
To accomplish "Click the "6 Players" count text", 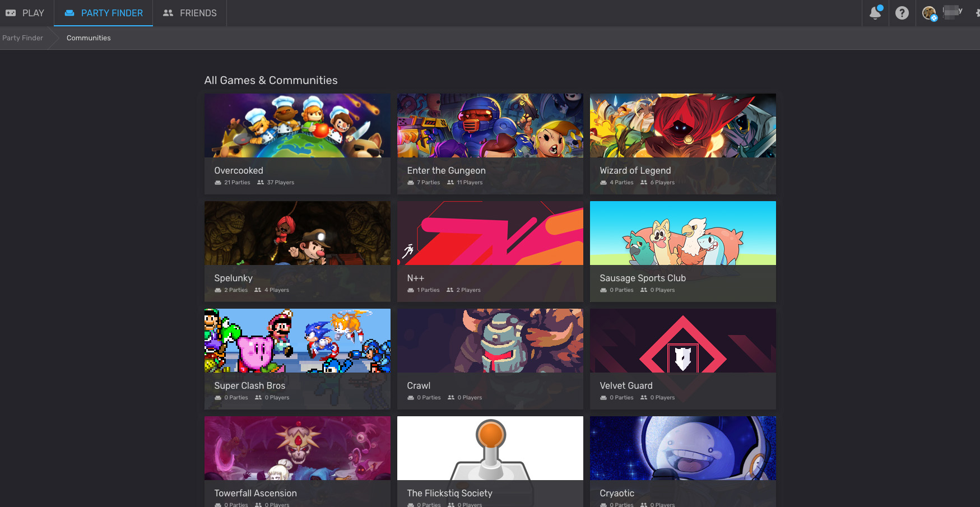I will pos(662,183).
